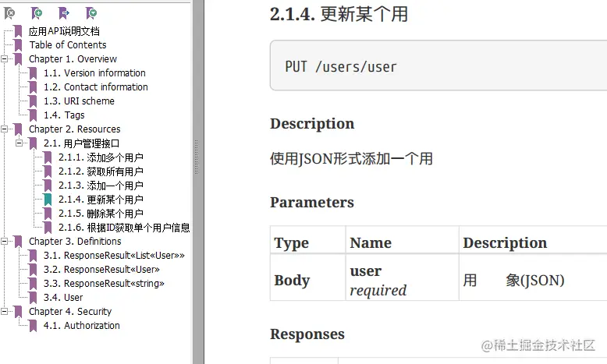Click bookmark icon beside 3.3. ResponseResult«string»
The image size is (607, 364).
tap(33, 284)
